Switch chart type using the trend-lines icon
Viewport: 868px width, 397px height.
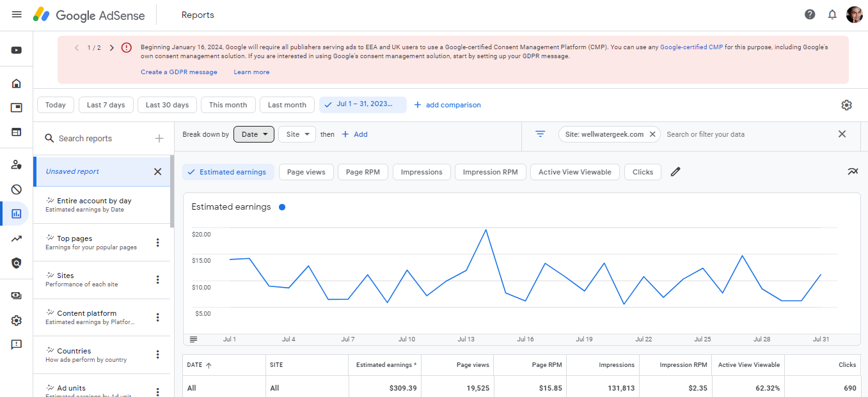point(853,171)
